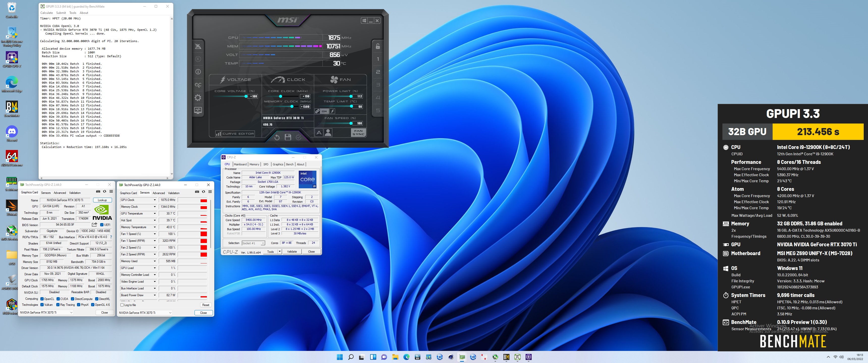Toggle PhysX checkbox in GPU-Z
The height and width of the screenshot is (363, 868).
coord(78,305)
